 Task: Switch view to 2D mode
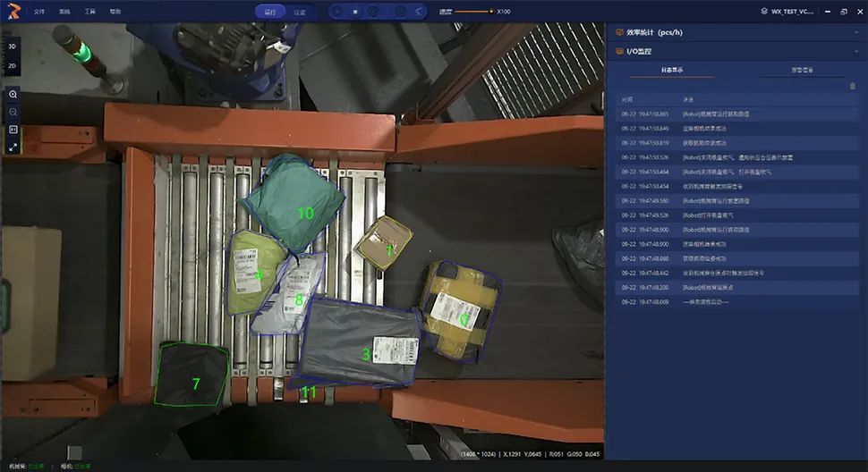tap(13, 65)
